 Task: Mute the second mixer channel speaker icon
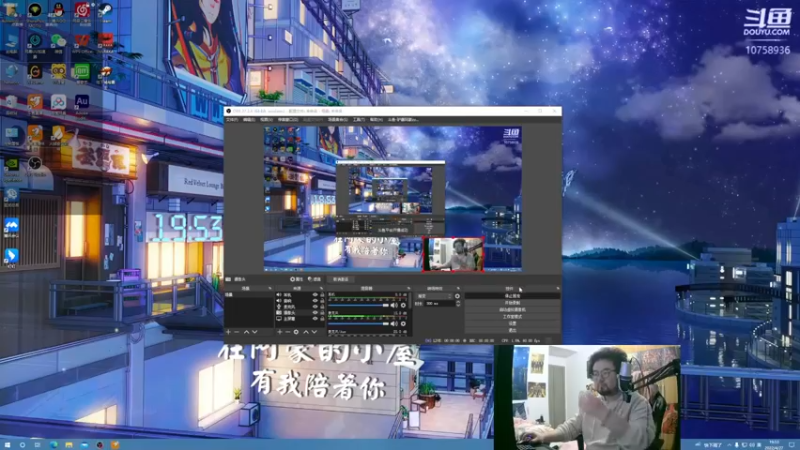coord(394,323)
